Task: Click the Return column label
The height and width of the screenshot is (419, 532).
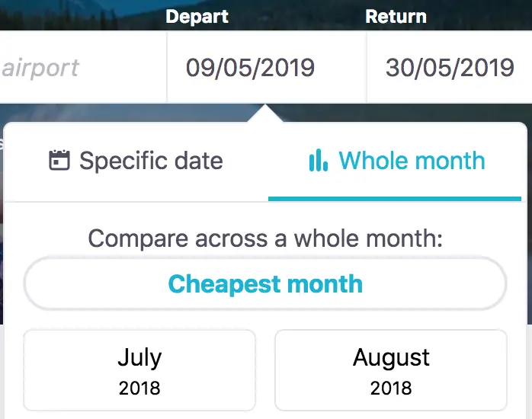Action: pyautogui.click(x=396, y=16)
